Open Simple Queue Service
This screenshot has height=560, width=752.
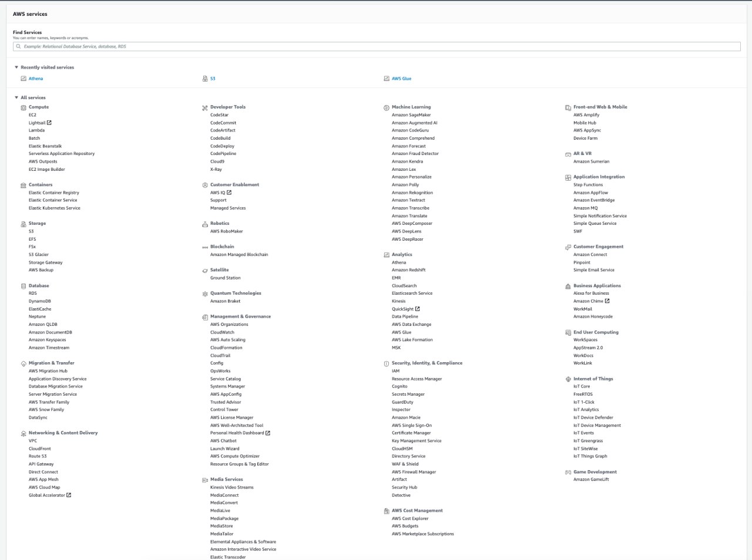595,224
